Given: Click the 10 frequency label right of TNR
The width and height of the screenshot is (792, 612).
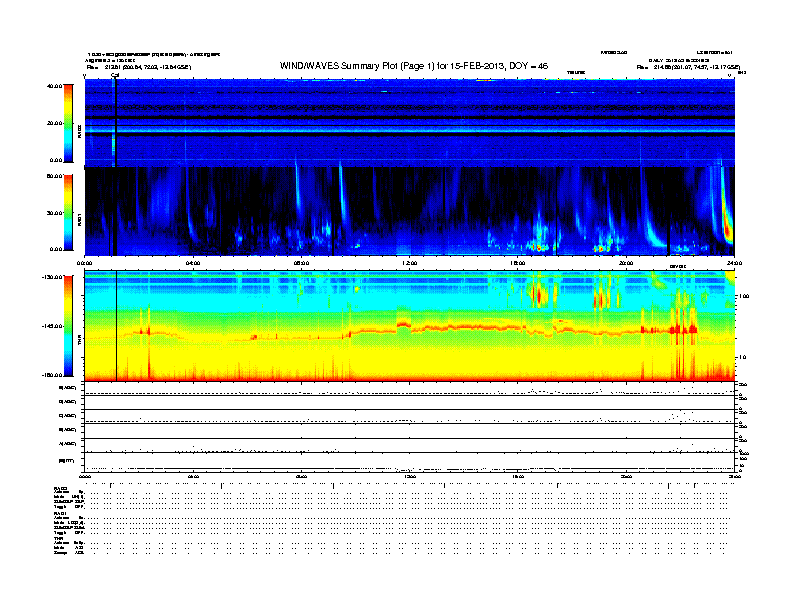Looking at the screenshot, I should tap(742, 358).
